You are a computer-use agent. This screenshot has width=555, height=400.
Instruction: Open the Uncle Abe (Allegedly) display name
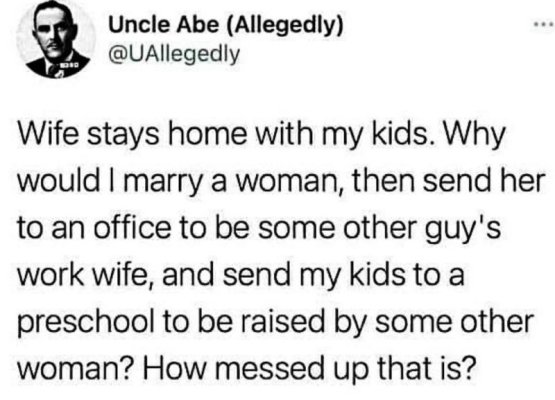pos(226,25)
